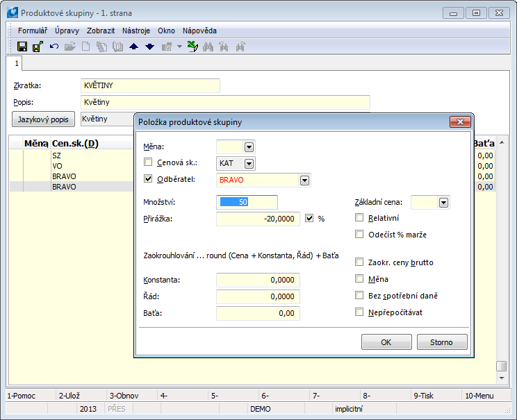
Task: Close the Položka produktové skupiny dialog
Action: [459, 122]
